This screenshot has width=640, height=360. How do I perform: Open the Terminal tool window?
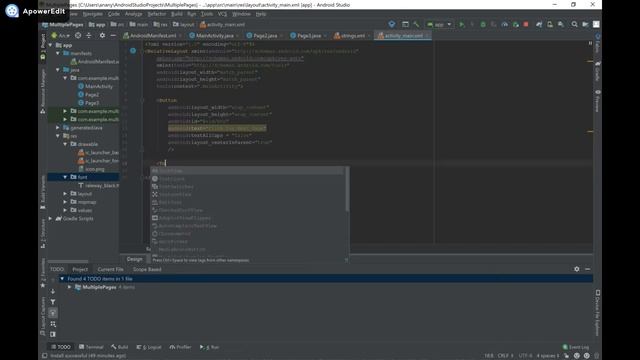tap(91, 347)
